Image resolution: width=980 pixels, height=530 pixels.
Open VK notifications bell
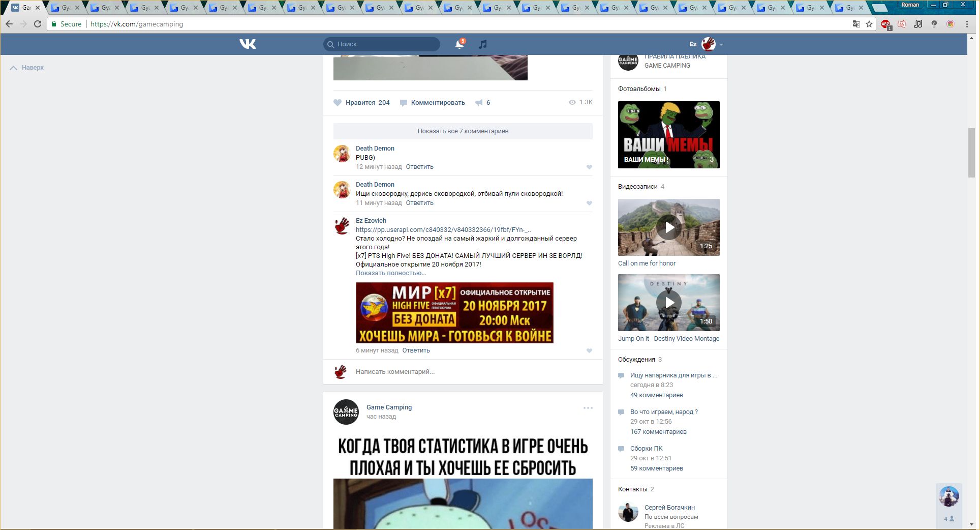tap(460, 44)
